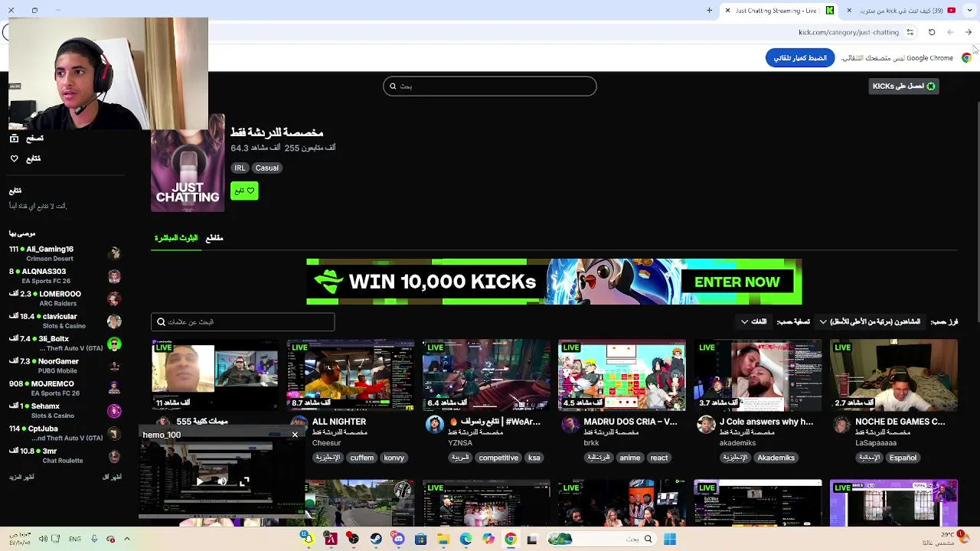Open Windows Start menu in taskbar
Screen dimensions: 980x551
pos(670,539)
